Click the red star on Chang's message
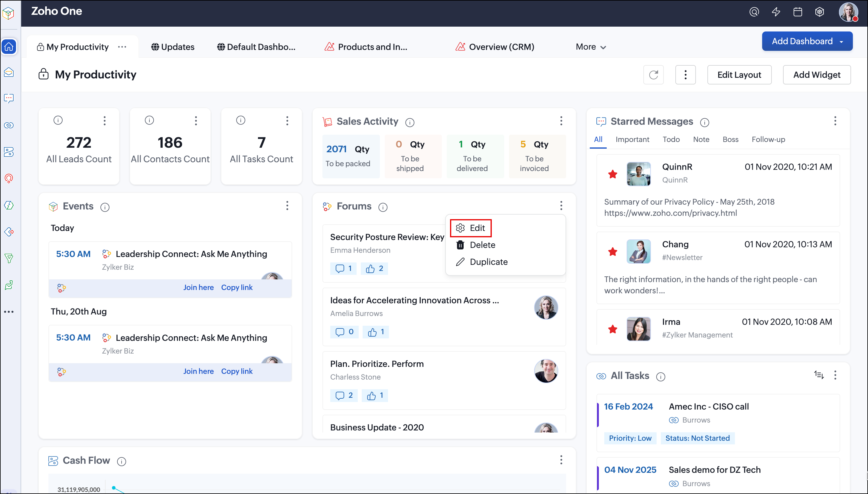 (x=612, y=252)
